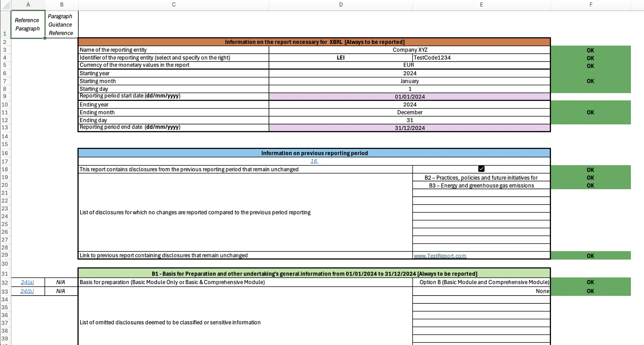
Task: Open the www.TestReport.com previous report link
Action: [x=440, y=256]
